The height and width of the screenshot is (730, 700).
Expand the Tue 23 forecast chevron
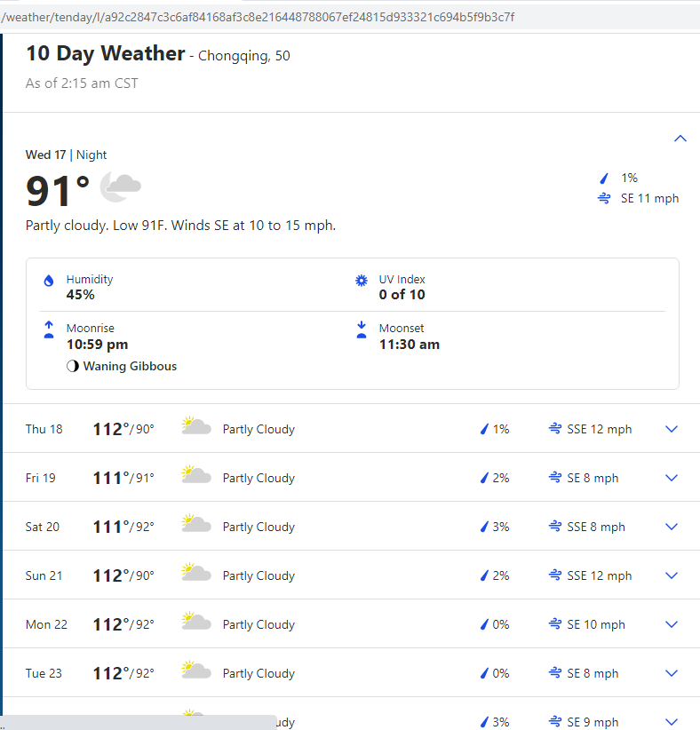pyautogui.click(x=672, y=673)
